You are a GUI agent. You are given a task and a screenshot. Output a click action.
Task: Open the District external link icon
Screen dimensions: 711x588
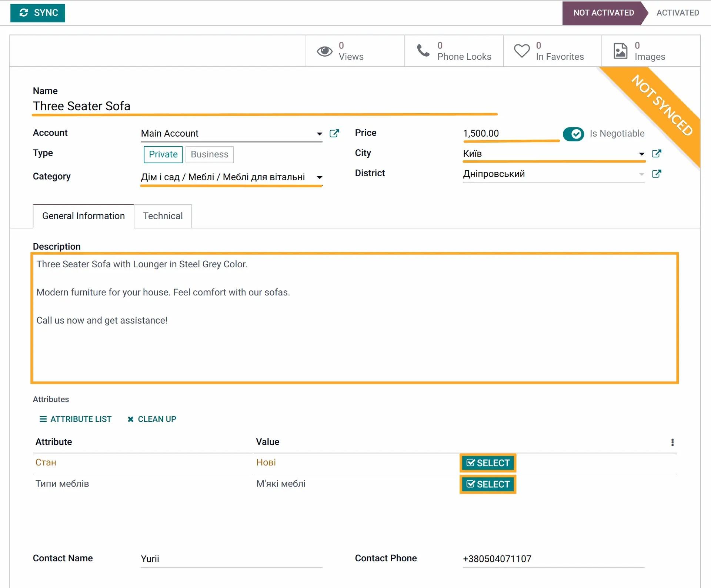656,174
